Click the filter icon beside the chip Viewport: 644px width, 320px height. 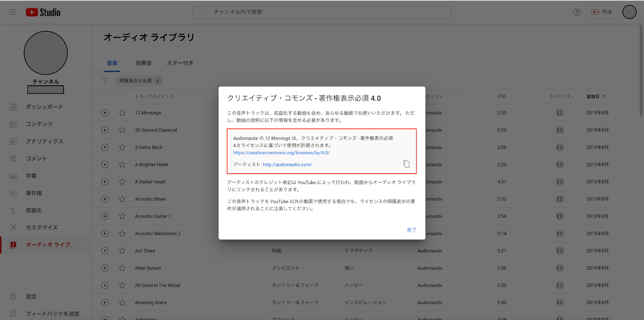[x=105, y=81]
